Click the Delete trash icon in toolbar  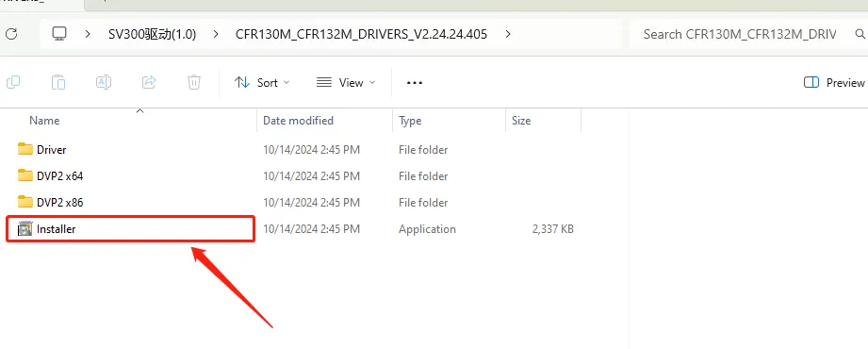(x=194, y=83)
